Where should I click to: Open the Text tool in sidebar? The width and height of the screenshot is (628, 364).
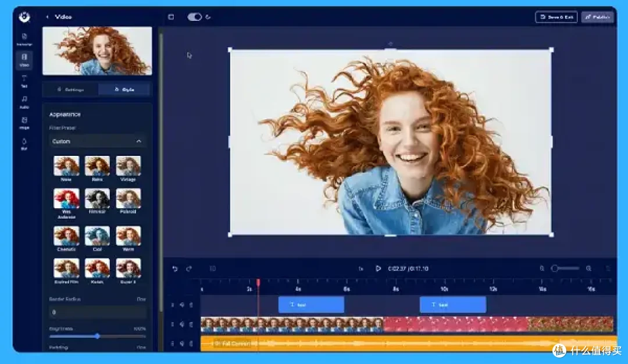[x=24, y=81]
